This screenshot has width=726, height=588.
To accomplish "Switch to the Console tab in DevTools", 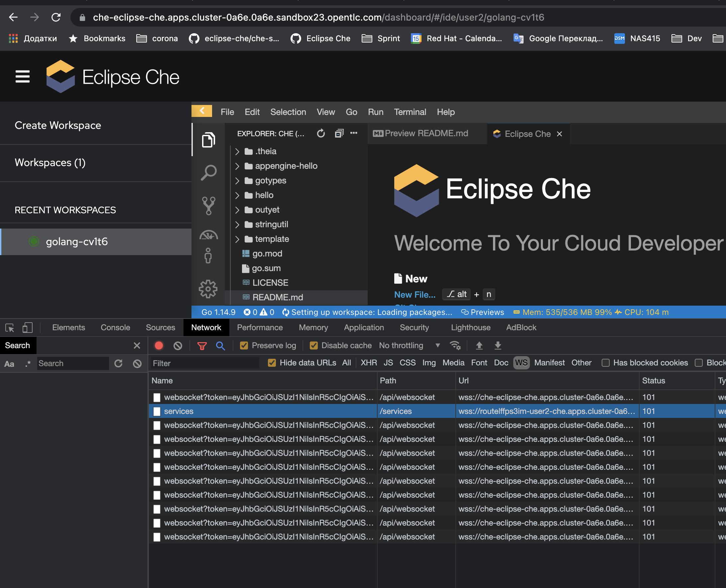I will click(x=115, y=328).
